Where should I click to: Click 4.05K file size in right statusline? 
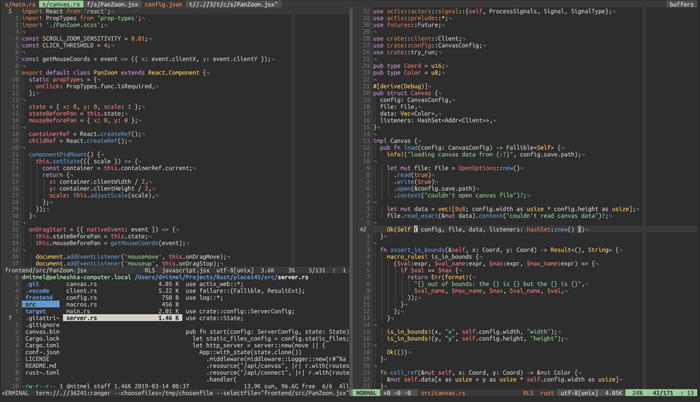click(613, 393)
